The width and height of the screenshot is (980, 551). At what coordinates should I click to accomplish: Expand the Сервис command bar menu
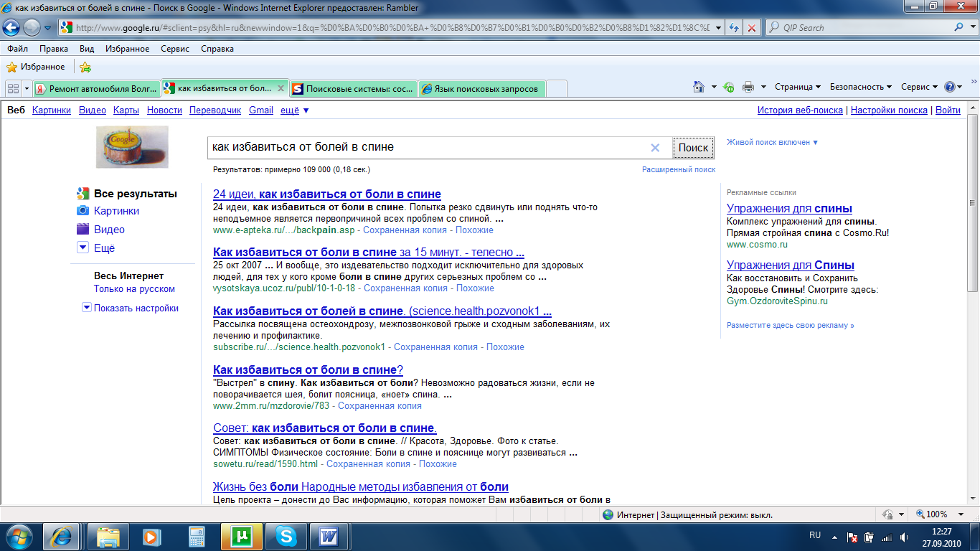coord(919,87)
